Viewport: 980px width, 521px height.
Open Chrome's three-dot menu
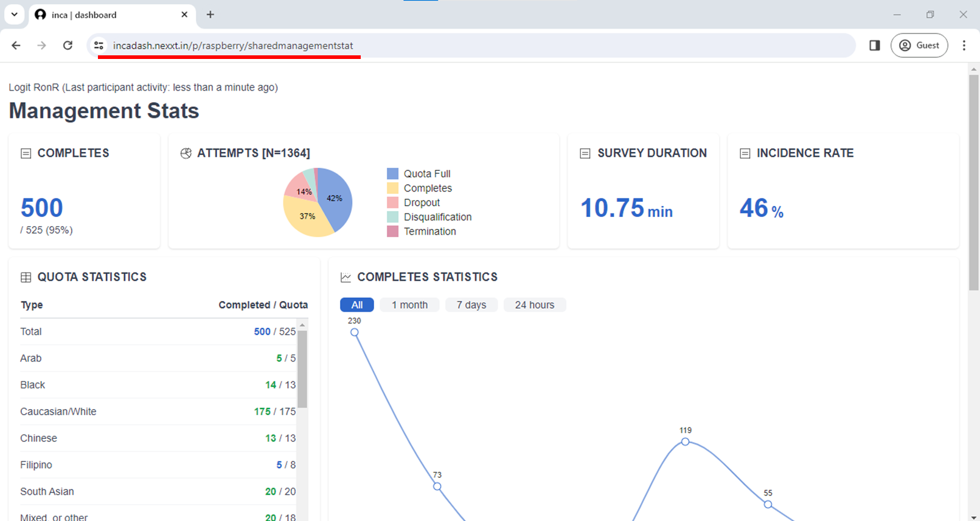coord(964,46)
